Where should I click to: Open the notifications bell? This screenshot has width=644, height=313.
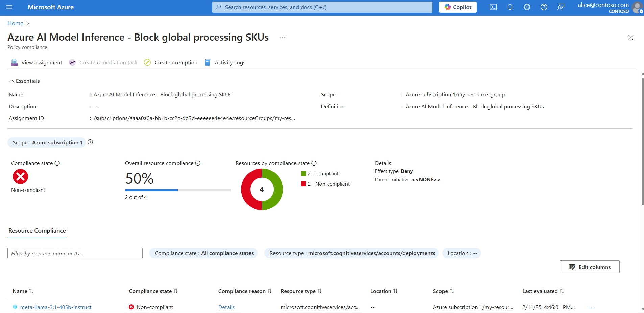pos(510,7)
